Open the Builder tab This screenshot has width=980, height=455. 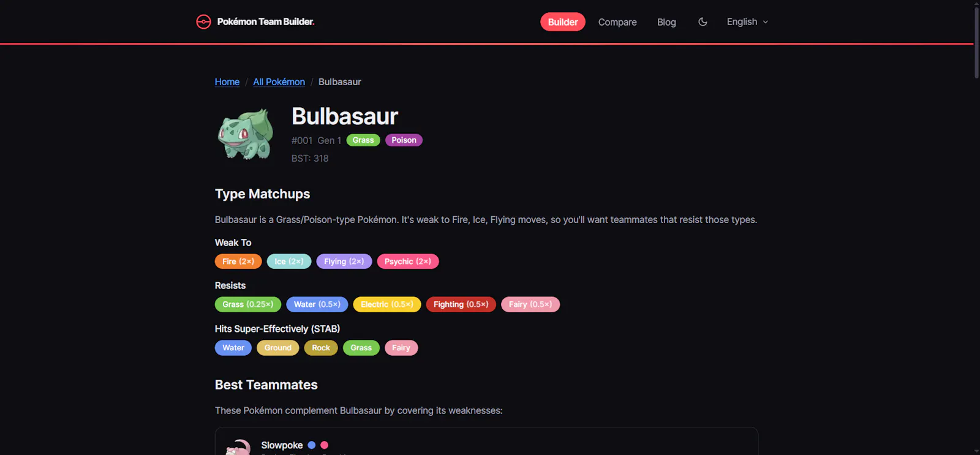tap(563, 22)
